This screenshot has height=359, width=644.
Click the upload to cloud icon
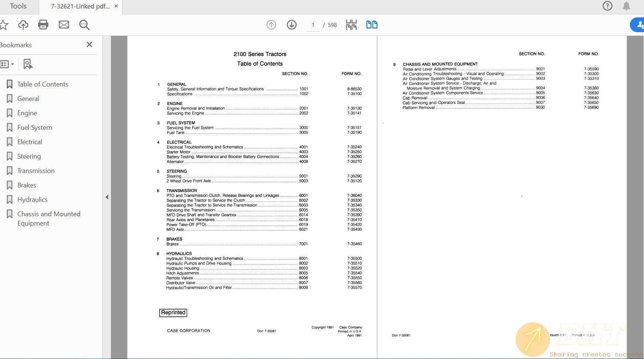coord(23,25)
